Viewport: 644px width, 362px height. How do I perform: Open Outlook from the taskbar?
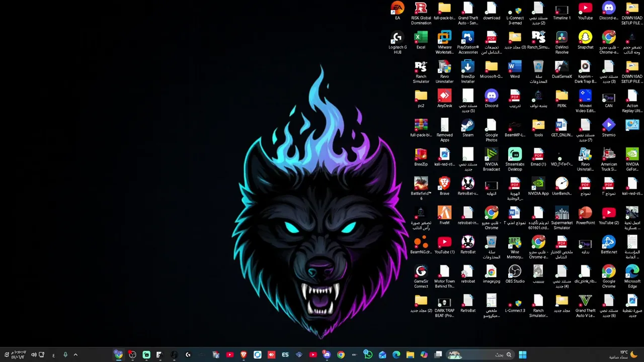[382, 355]
